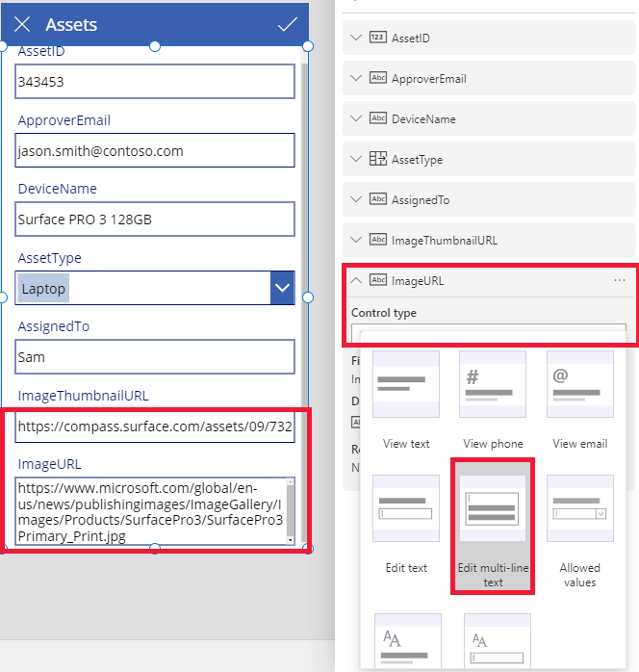Click the Abc icon beside ApproverEmail field

click(378, 78)
